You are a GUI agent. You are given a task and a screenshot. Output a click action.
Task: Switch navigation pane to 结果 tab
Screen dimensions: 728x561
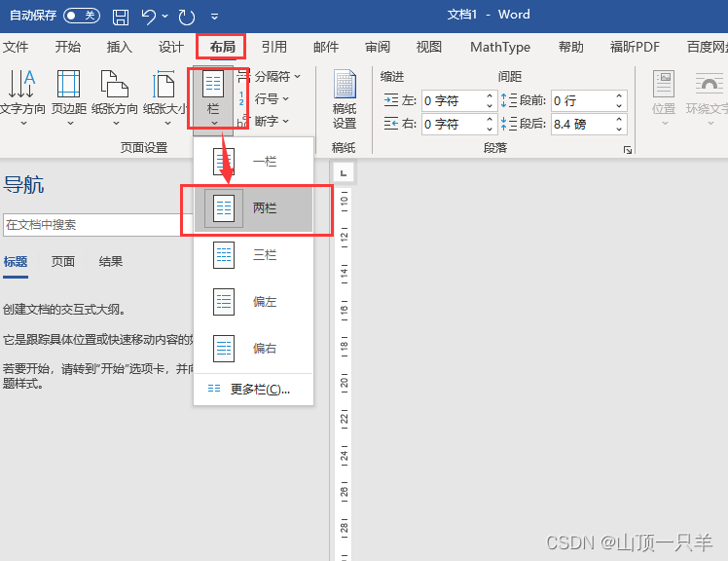(111, 262)
